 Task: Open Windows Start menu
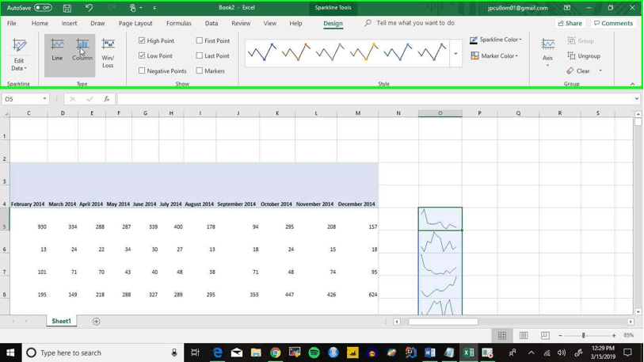point(10,352)
